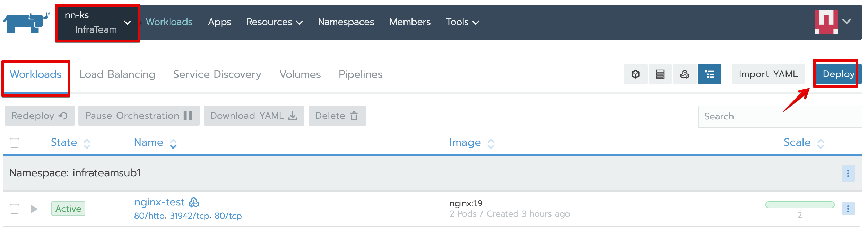Click the Deploy button
Viewport: 868px width, 236px height.
838,74
